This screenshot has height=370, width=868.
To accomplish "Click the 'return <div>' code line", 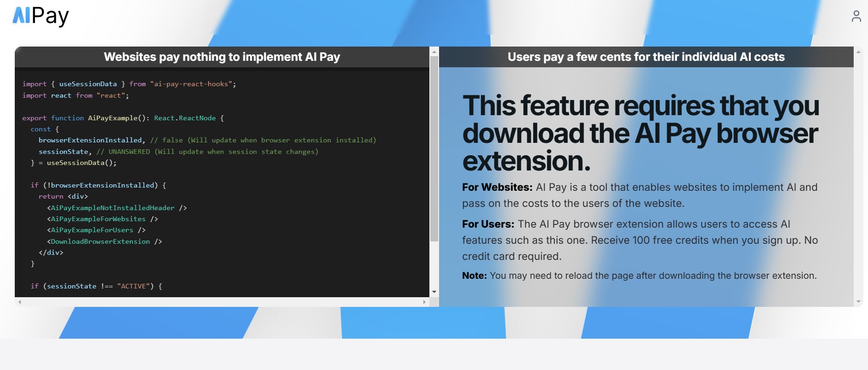I will (x=63, y=196).
